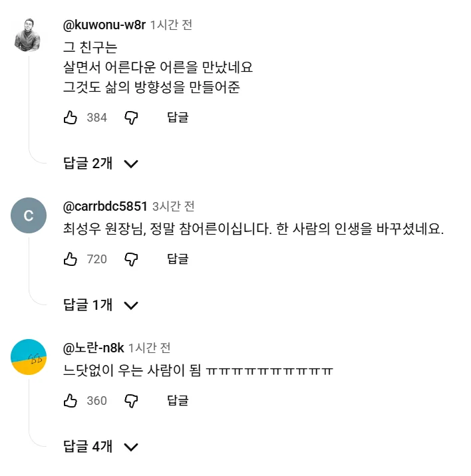Image resolution: width=471 pixels, height=476 pixels.
Task: Reply to @carrbdc5851 using 답글 button
Action: (178, 259)
